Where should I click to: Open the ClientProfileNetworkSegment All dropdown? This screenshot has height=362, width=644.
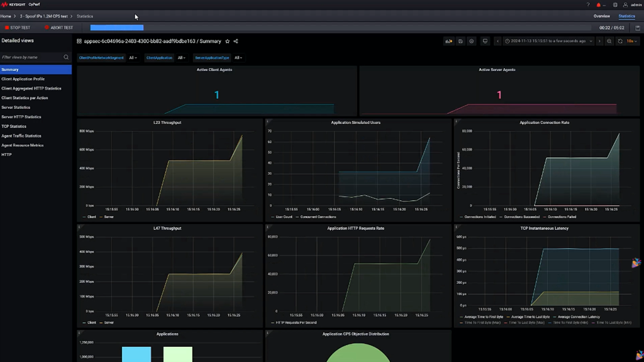point(133,58)
